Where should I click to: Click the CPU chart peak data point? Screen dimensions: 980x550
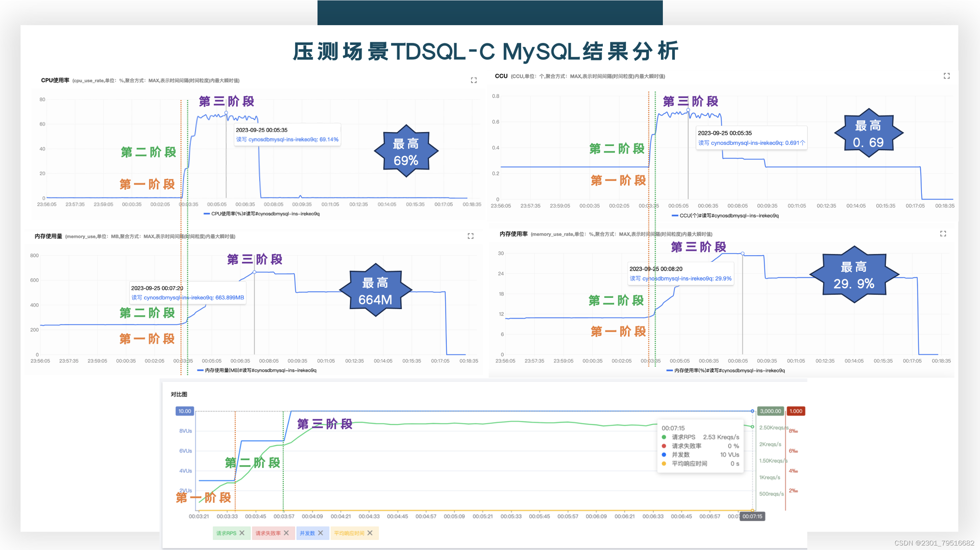[226, 113]
